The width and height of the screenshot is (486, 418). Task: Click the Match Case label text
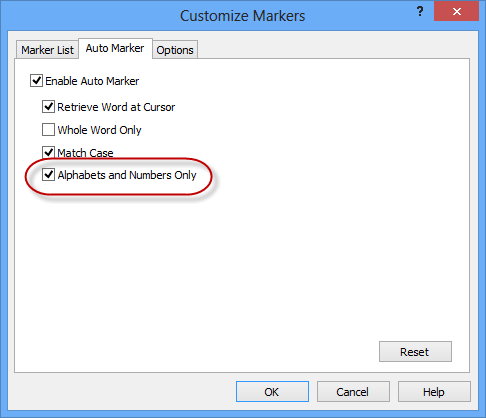(x=85, y=153)
